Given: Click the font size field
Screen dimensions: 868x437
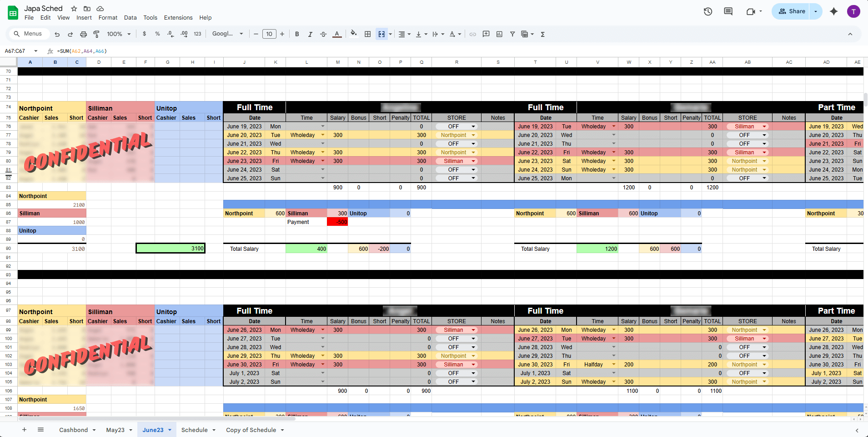Looking at the screenshot, I should click(x=269, y=34).
